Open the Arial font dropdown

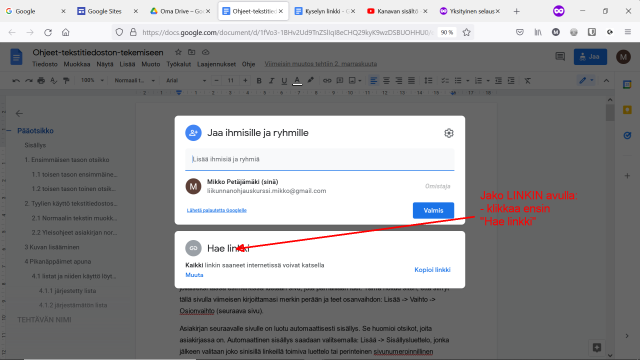click(x=186, y=80)
